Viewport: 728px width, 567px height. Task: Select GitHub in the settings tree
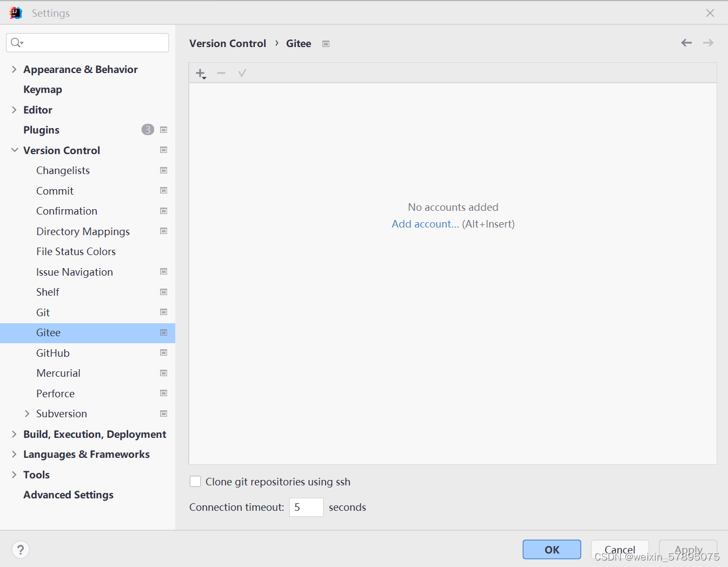click(x=52, y=353)
